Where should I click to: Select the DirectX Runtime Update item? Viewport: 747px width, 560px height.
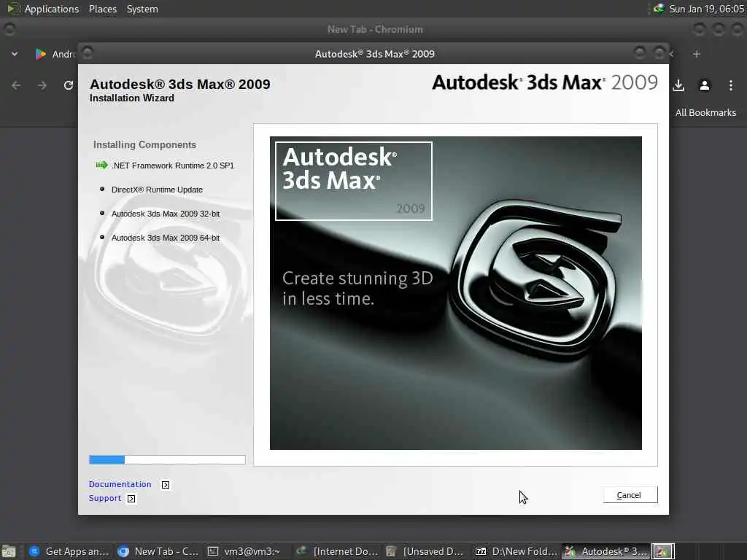157,190
